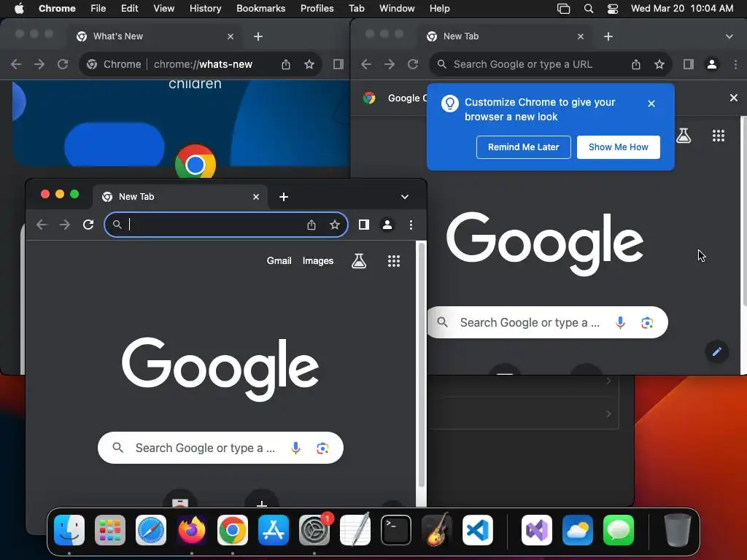Close the What's New tab
The image size is (747, 560).
pyautogui.click(x=231, y=36)
